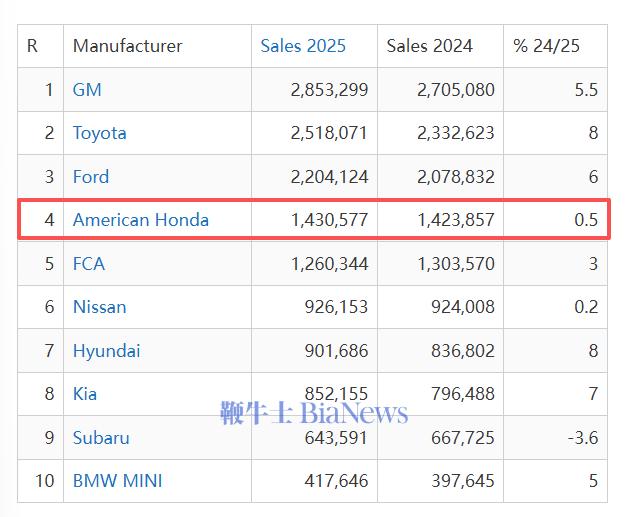Click the R rank column header
629x517 pixels.
[x=32, y=46]
